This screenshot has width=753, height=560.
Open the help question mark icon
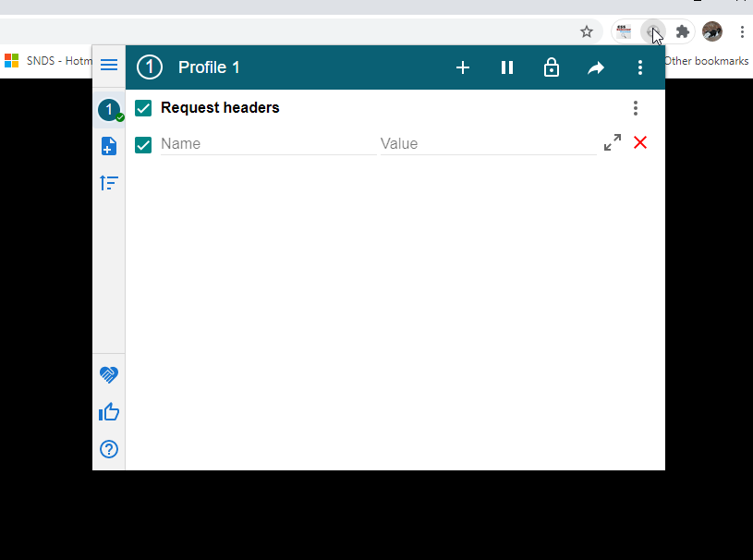[109, 449]
